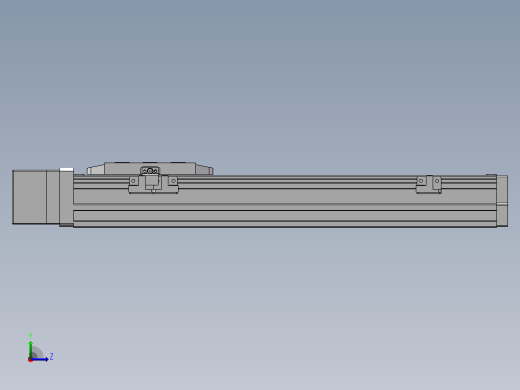The height and width of the screenshot is (390, 520).
Task: Click the red origin point of the triad
Action: coord(30,360)
